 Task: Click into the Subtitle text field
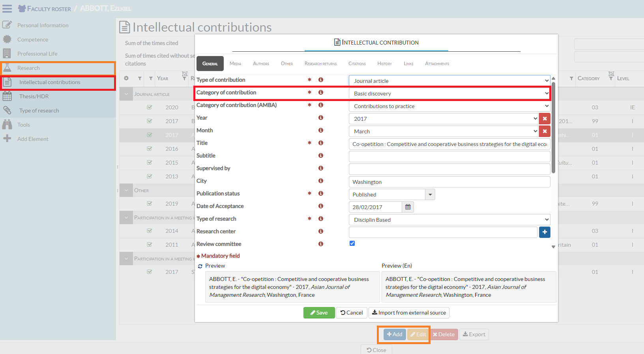(x=449, y=157)
